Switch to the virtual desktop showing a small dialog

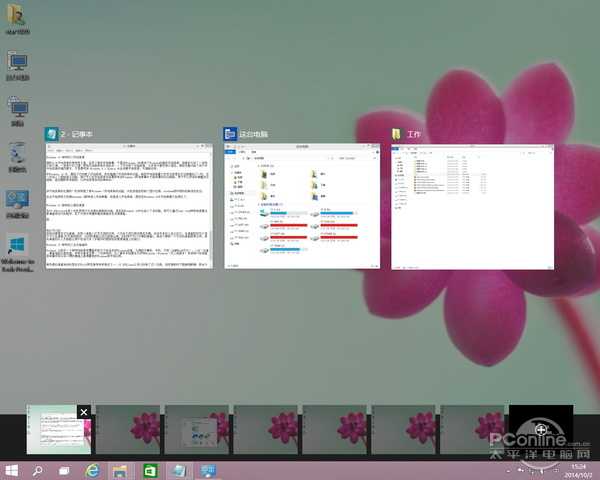coord(196,429)
